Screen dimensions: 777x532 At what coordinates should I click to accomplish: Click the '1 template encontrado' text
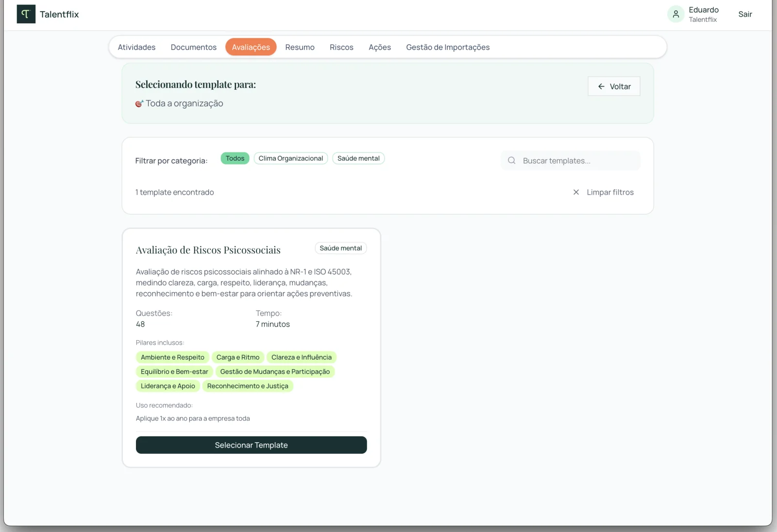tap(175, 192)
